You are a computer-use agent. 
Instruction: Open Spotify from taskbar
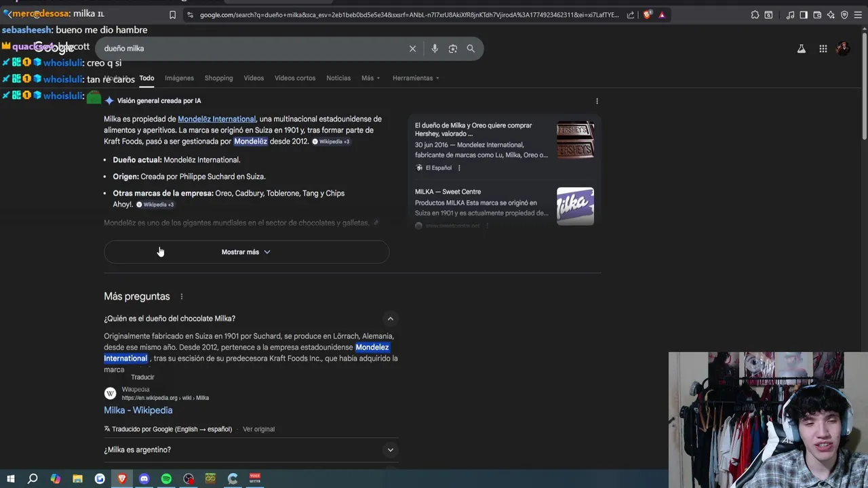point(166,479)
